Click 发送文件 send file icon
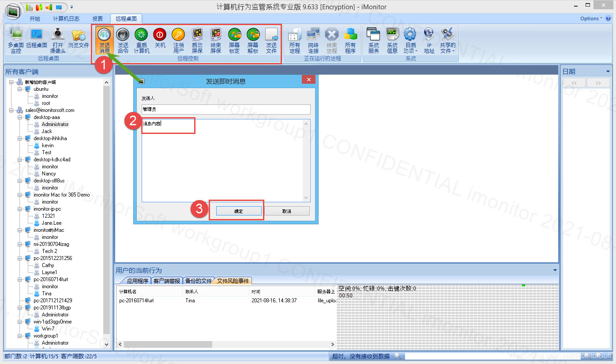This screenshot has width=616, height=364. (x=271, y=41)
